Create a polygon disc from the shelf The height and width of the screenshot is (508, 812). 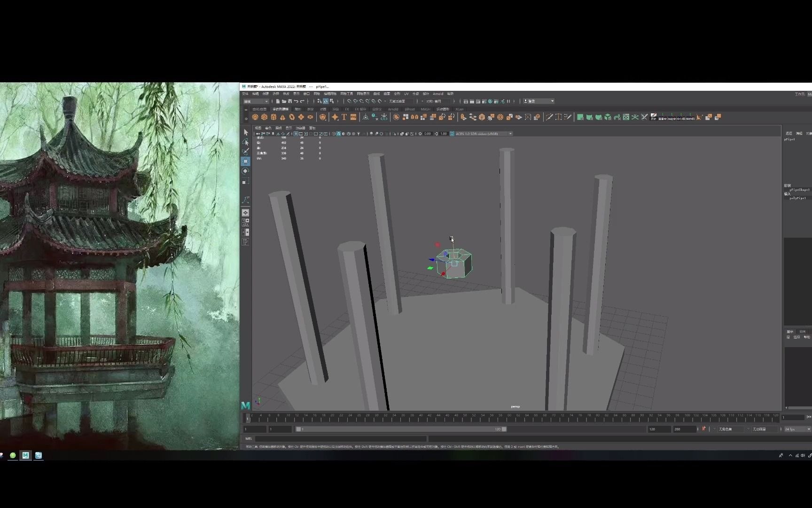click(310, 117)
